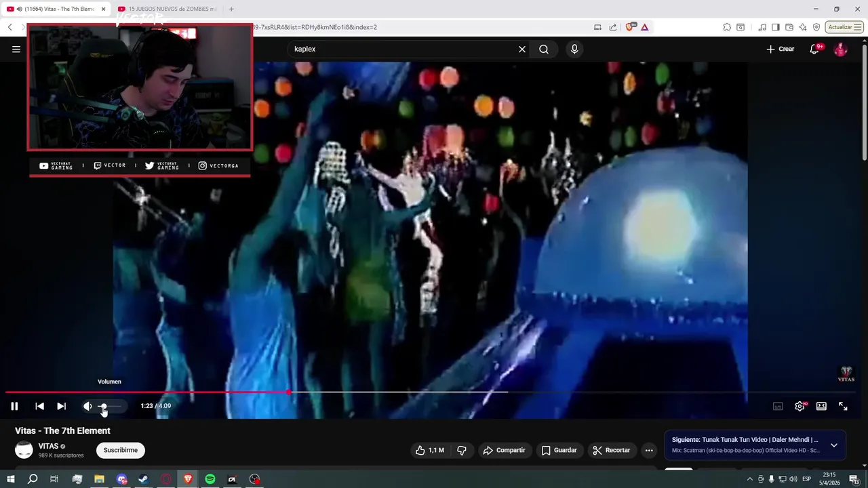Viewport: 868px width, 488px height.
Task: Click the search magnifier button
Action: 544,49
